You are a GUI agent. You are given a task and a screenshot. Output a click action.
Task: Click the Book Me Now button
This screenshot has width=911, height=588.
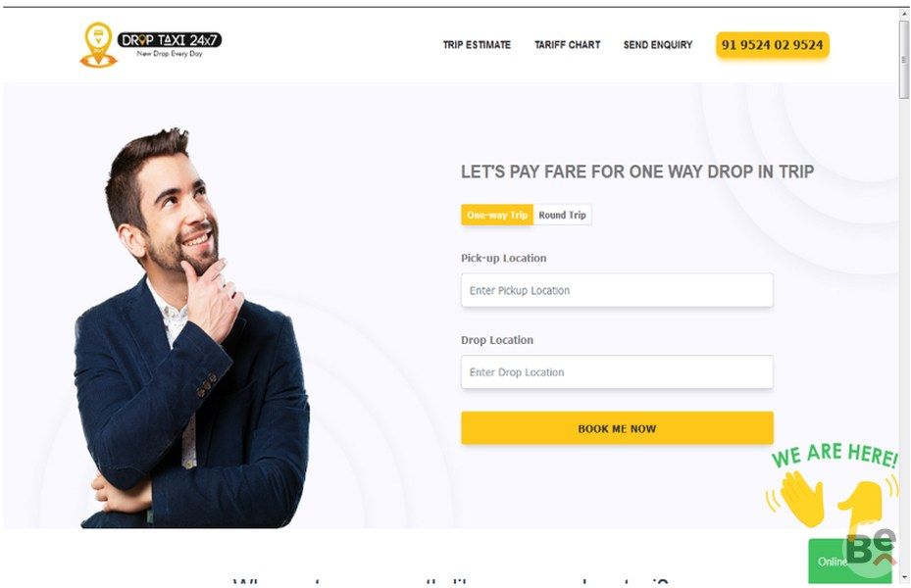click(x=617, y=428)
